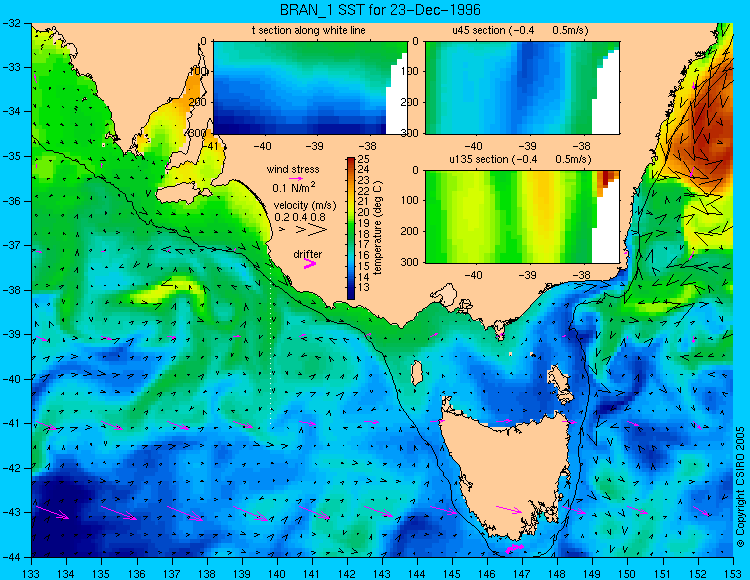
Task: Click longitude label "153" on bottom axis
Action: coord(733,574)
